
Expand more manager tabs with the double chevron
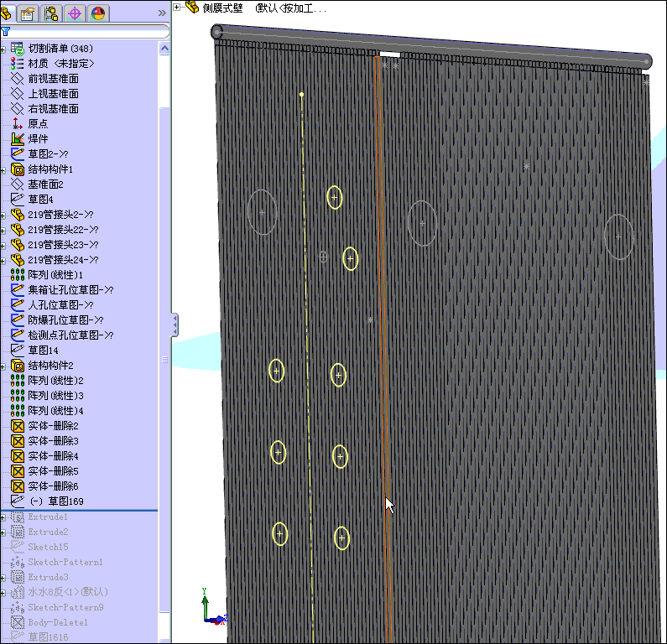[162, 13]
